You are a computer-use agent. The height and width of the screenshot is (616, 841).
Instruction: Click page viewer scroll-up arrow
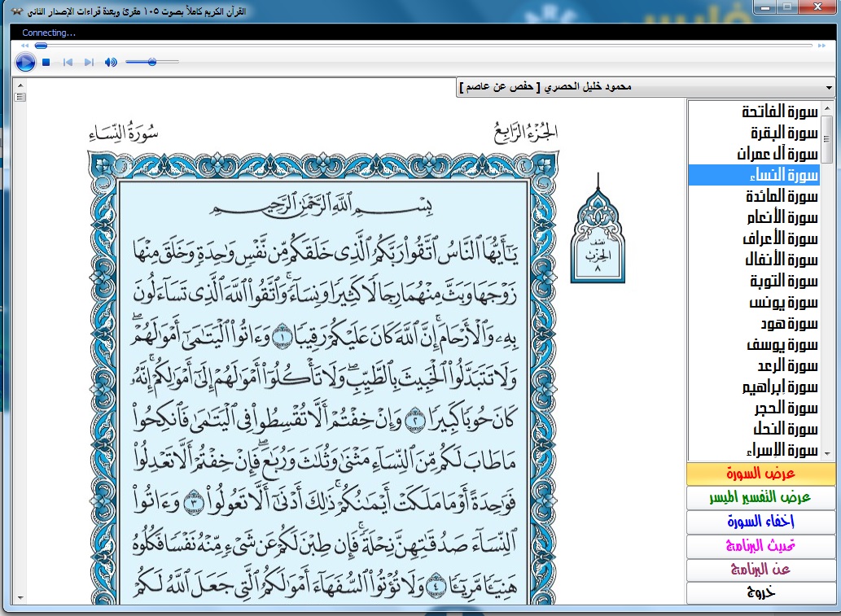pyautogui.click(x=20, y=85)
